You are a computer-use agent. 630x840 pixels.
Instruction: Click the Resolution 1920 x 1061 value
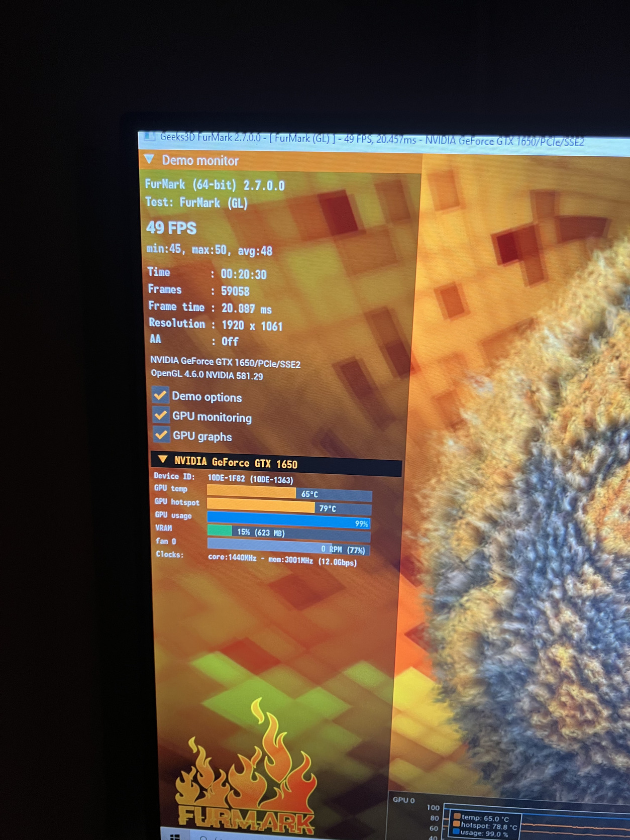[252, 326]
